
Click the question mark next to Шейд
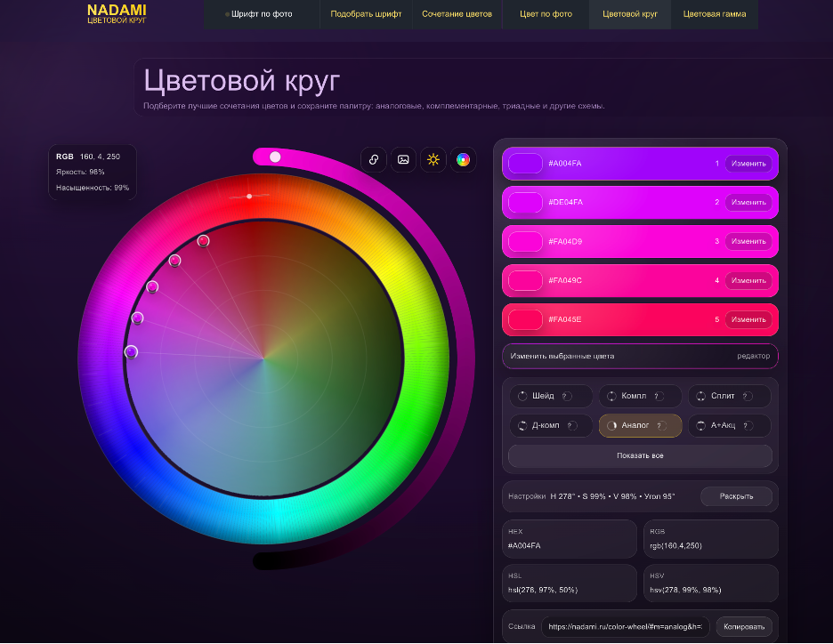click(565, 397)
